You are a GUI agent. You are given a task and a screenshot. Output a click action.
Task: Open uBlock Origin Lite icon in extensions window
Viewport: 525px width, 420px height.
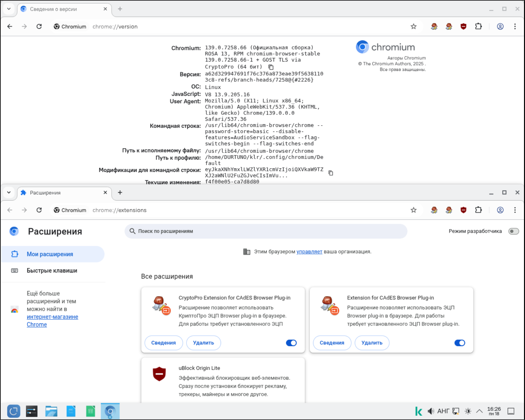(x=463, y=210)
